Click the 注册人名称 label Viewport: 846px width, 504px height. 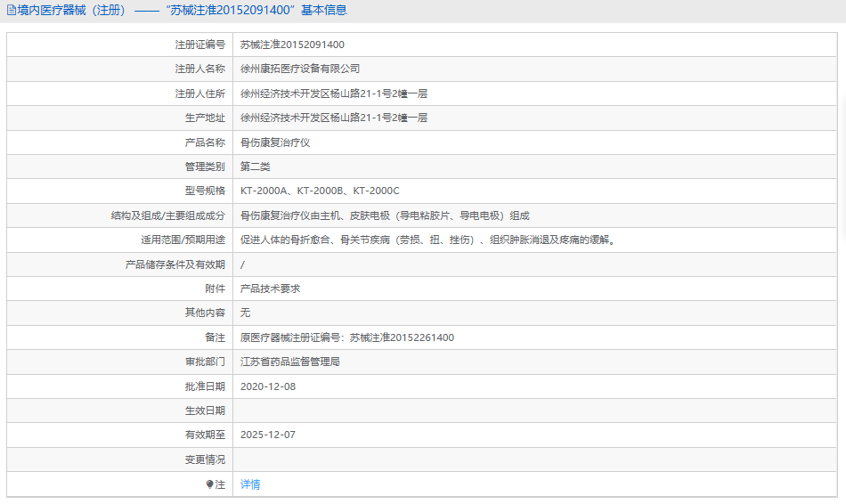200,69
